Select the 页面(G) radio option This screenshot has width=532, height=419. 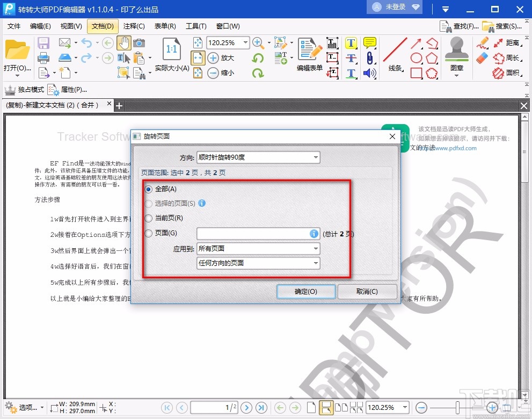point(149,233)
